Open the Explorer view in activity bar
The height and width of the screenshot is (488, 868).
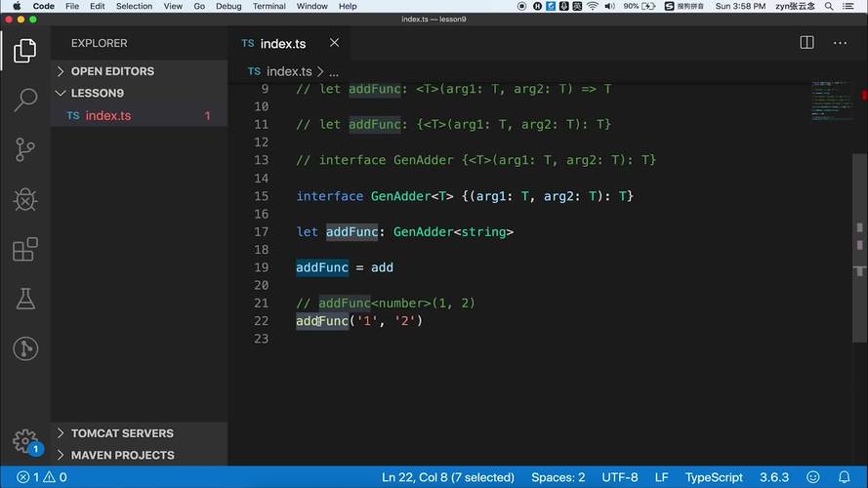click(25, 50)
